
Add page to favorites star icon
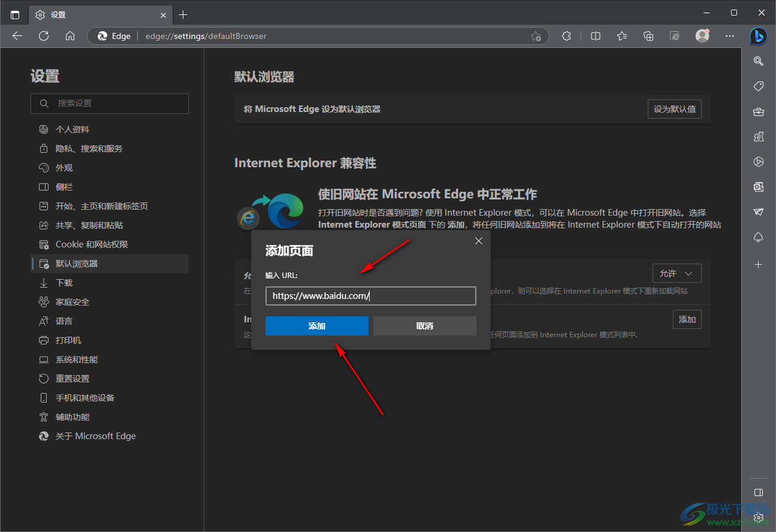[536, 36]
